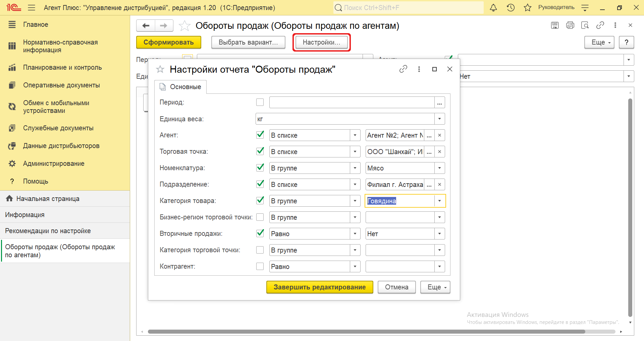Uncheck the Торговая точка filter checkbox
Image resolution: width=644 pixels, height=341 pixels.
(x=260, y=151)
